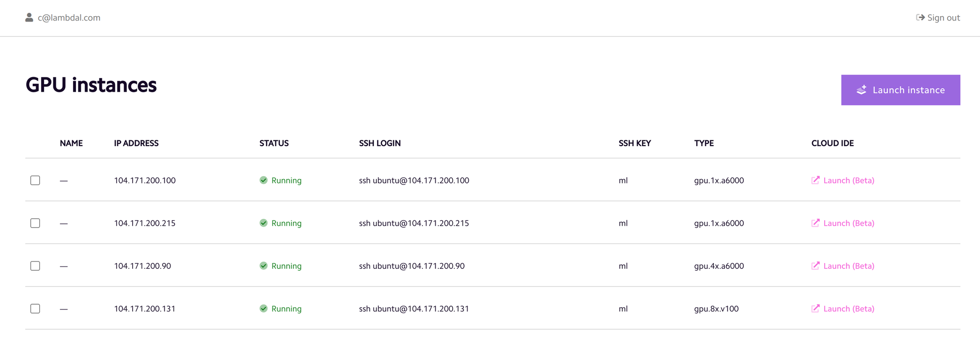Click the Sign out arrow icon
The width and height of the screenshot is (980, 341).
coord(920,18)
